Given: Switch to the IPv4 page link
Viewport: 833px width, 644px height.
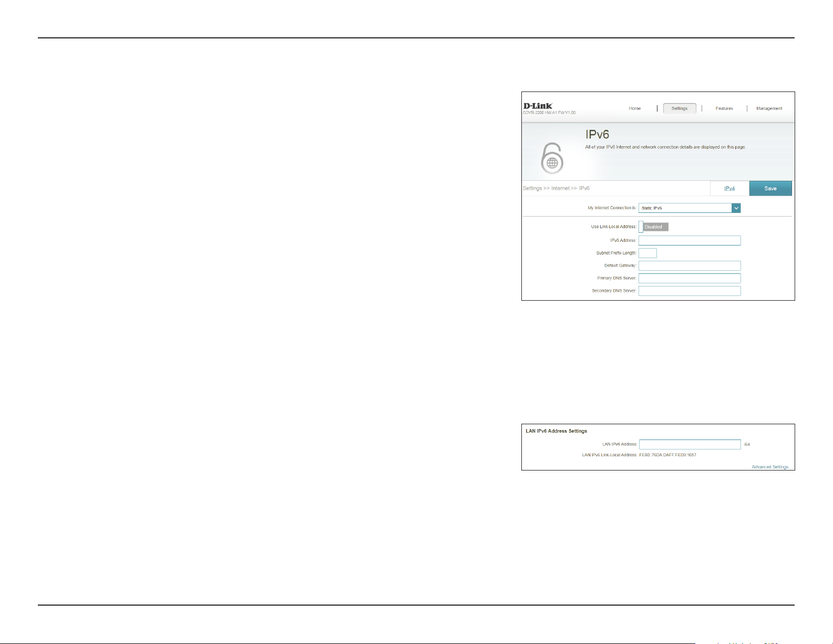Looking at the screenshot, I should click(x=729, y=188).
